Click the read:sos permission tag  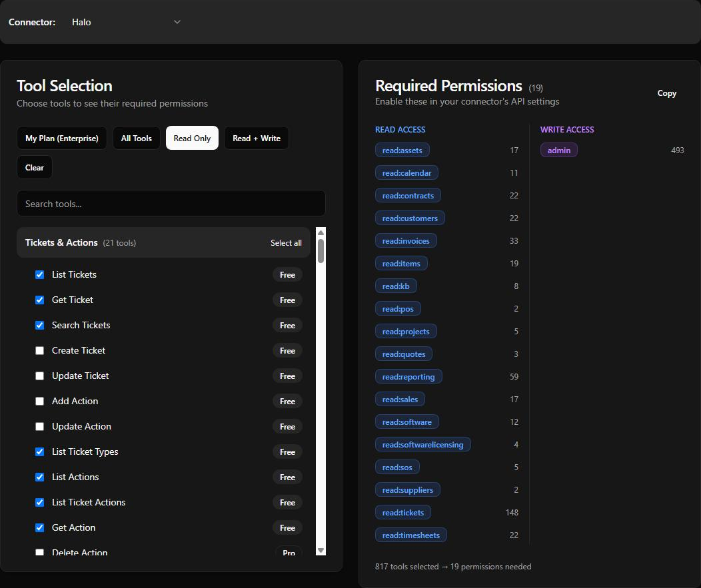(397, 467)
